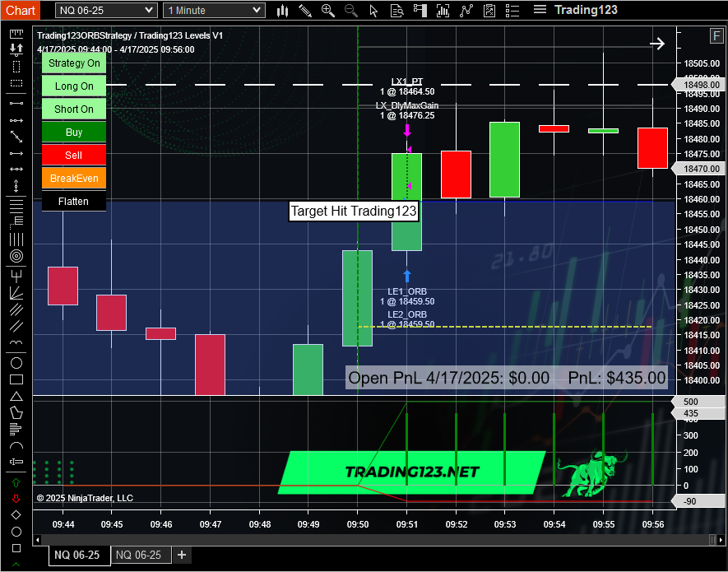
Task: Toggle the Chart Trader panel icon
Action: click(x=420, y=11)
